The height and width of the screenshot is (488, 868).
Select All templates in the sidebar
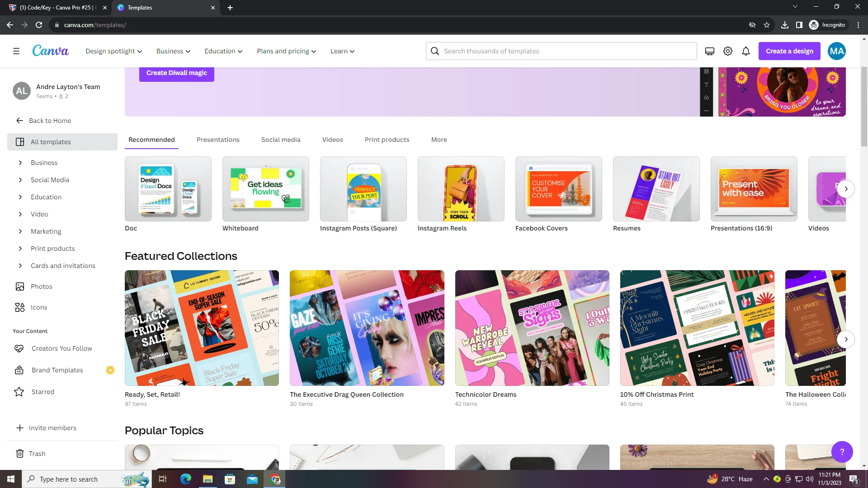(62, 142)
